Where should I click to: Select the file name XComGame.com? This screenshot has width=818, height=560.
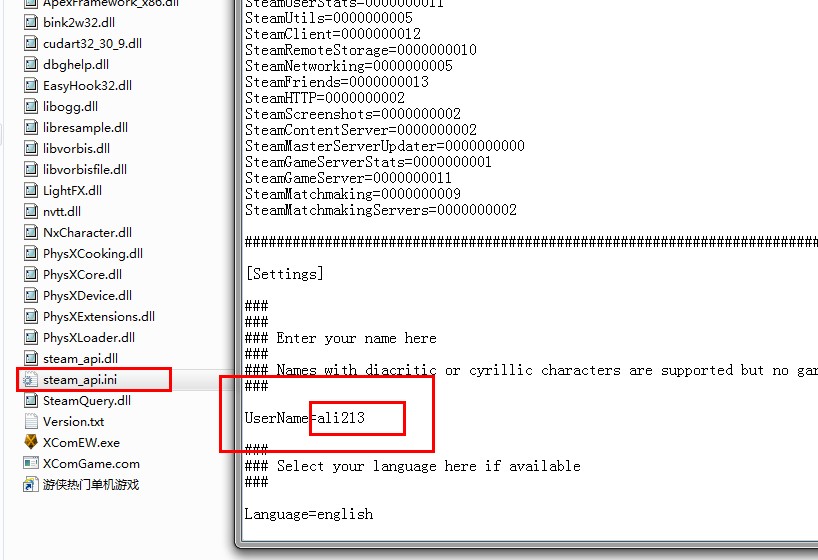click(91, 463)
